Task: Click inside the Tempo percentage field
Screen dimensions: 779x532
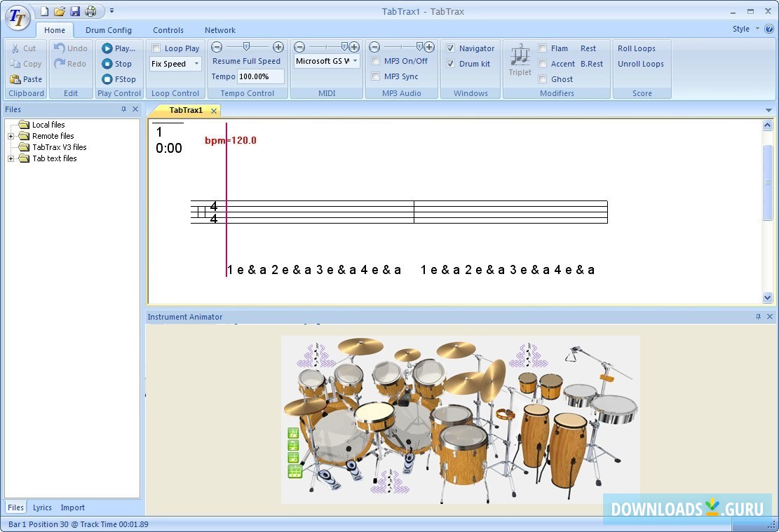Action: (x=261, y=76)
